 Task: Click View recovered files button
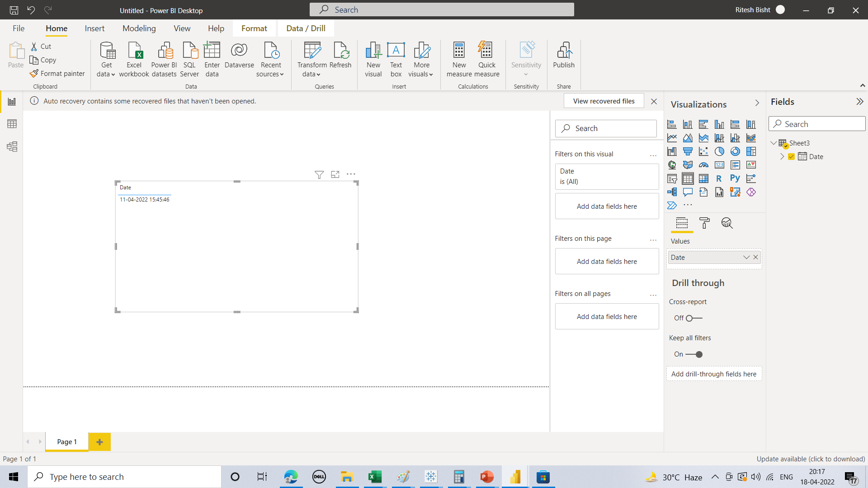[604, 101]
